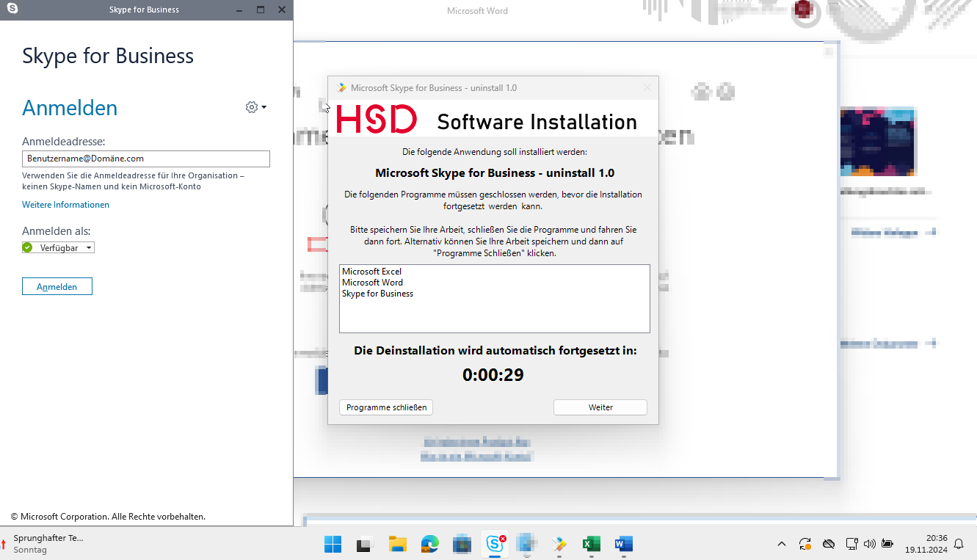Click the battery tray icon
Screen dimensions: 977x560
tap(887, 545)
